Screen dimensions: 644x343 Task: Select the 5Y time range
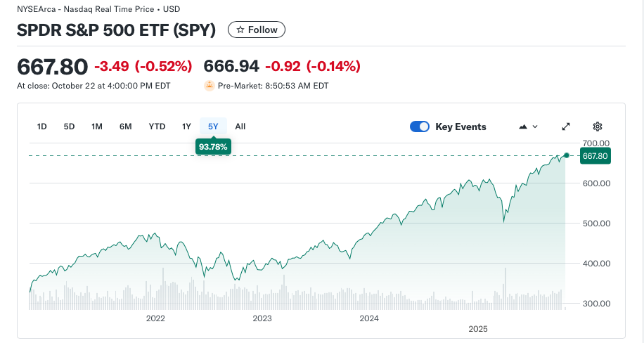[213, 127]
